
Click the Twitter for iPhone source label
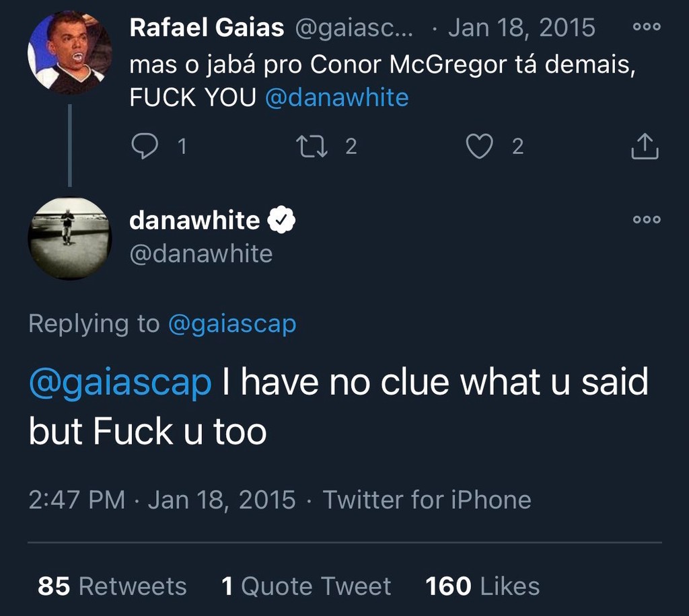pyautogui.click(x=427, y=500)
